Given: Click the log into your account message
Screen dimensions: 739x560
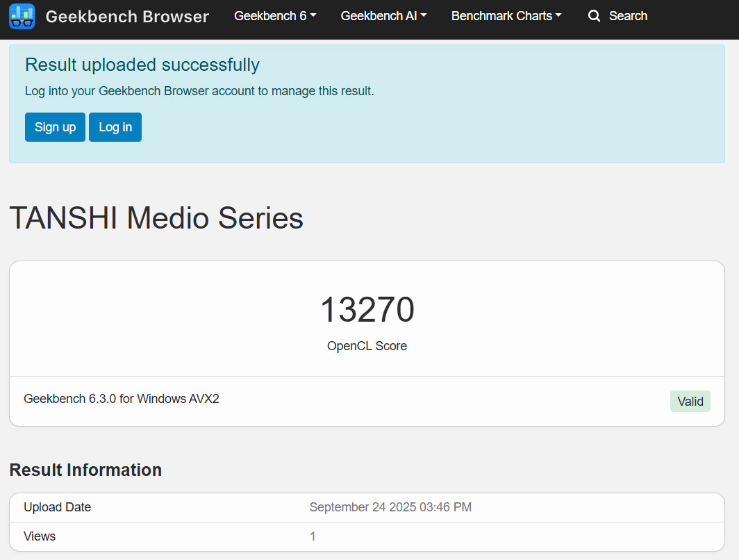Looking at the screenshot, I should coord(199,91).
